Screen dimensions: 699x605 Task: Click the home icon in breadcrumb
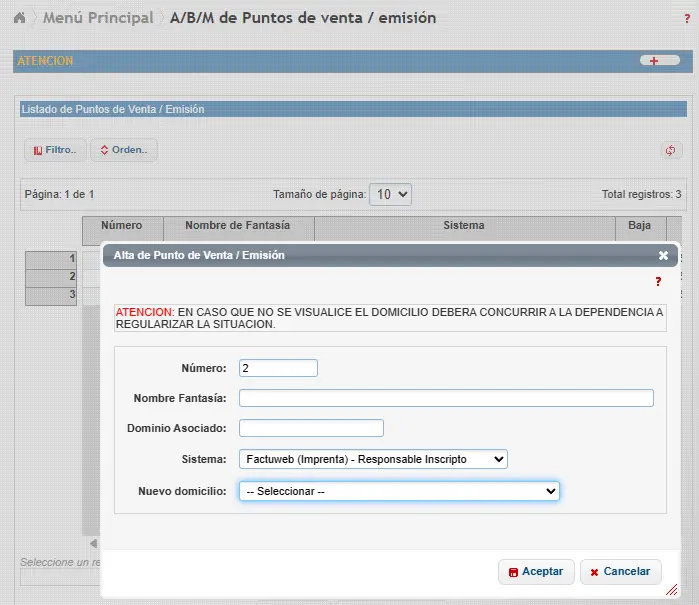click(19, 18)
